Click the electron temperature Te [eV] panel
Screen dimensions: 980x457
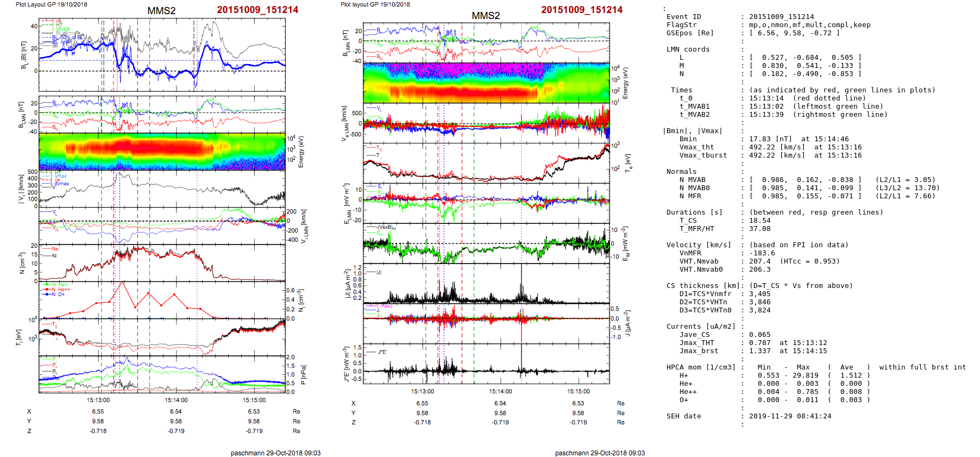486,163
